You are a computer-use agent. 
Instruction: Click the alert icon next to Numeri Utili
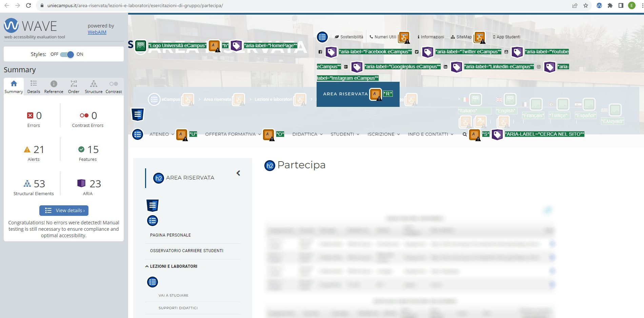click(404, 38)
